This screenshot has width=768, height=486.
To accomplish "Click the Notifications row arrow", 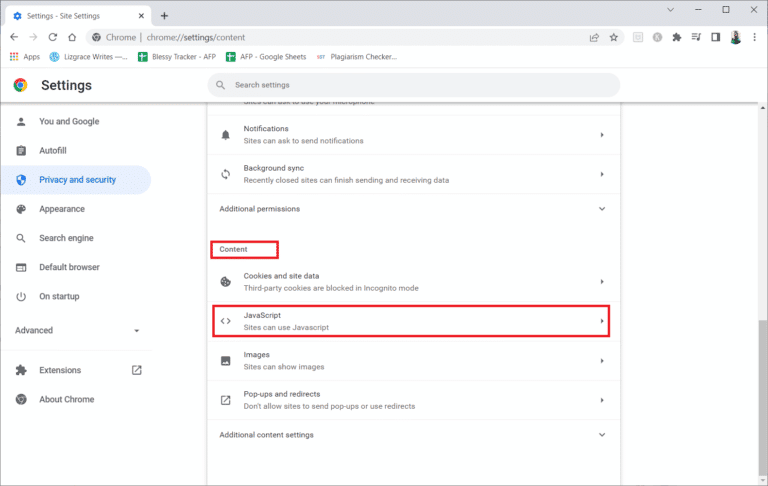I will click(602, 135).
